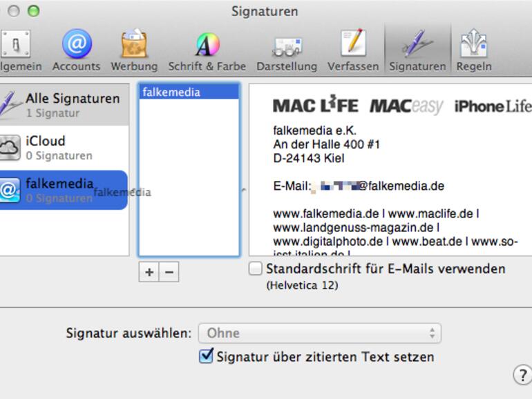This screenshot has height=399, width=532.
Task: Click the green zoom window button
Action: coord(33,11)
